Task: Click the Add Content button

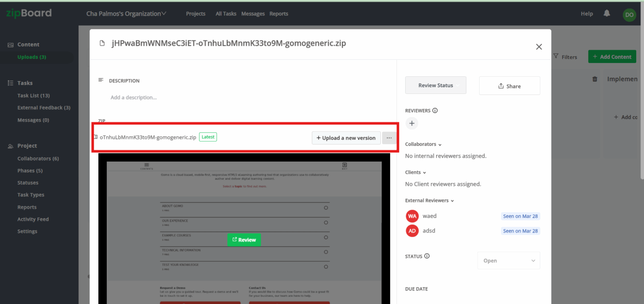Action: (x=612, y=57)
